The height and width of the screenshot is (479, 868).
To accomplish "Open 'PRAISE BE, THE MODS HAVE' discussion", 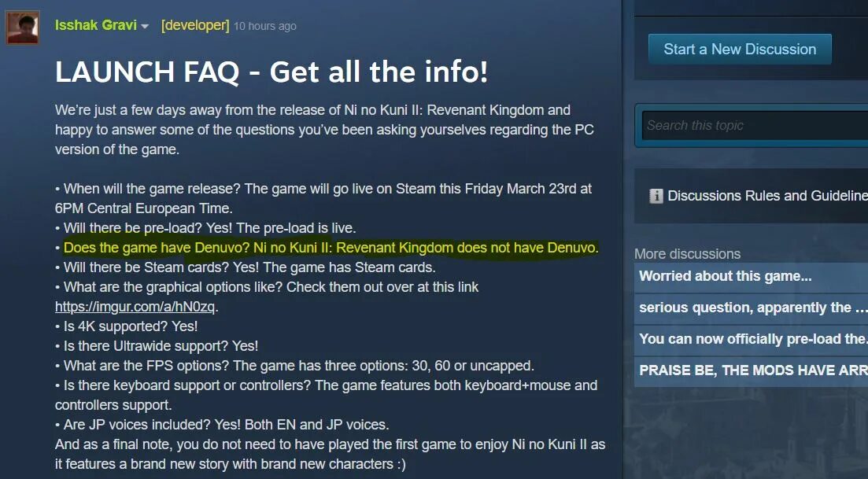I will coord(752,371).
